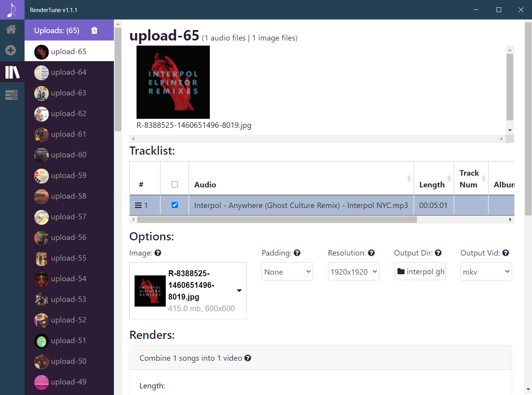Sort tracklist by Length column arrows

(x=449, y=178)
